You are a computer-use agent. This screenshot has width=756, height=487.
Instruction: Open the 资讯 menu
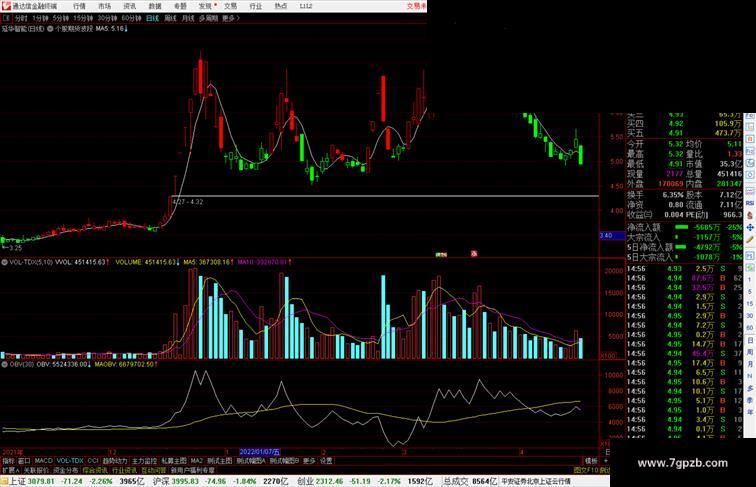tap(130, 6)
